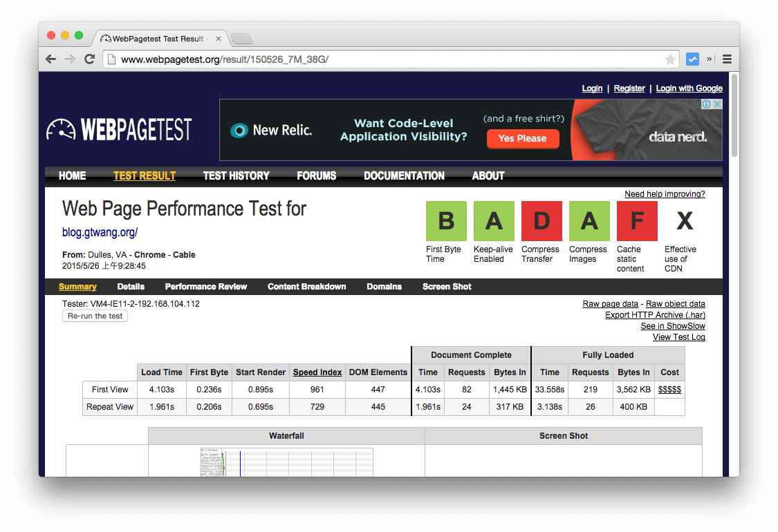This screenshot has width=778, height=532.
Task: Click the F Cache static content grade
Action: pyautogui.click(x=636, y=221)
